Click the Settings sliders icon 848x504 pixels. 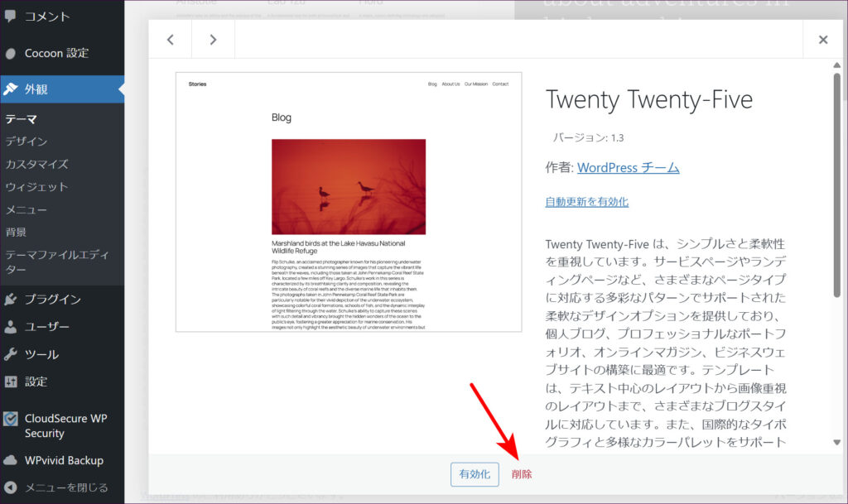[11, 382]
